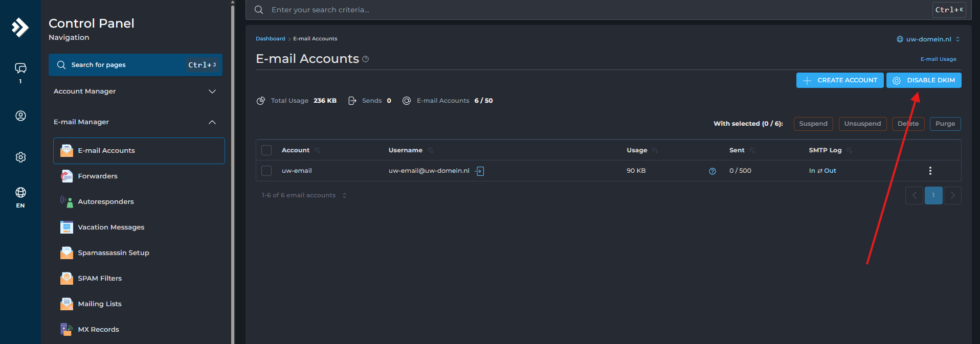Sort the table by SMTP Log column icon
Screen dimensions: 980x344
click(849, 150)
